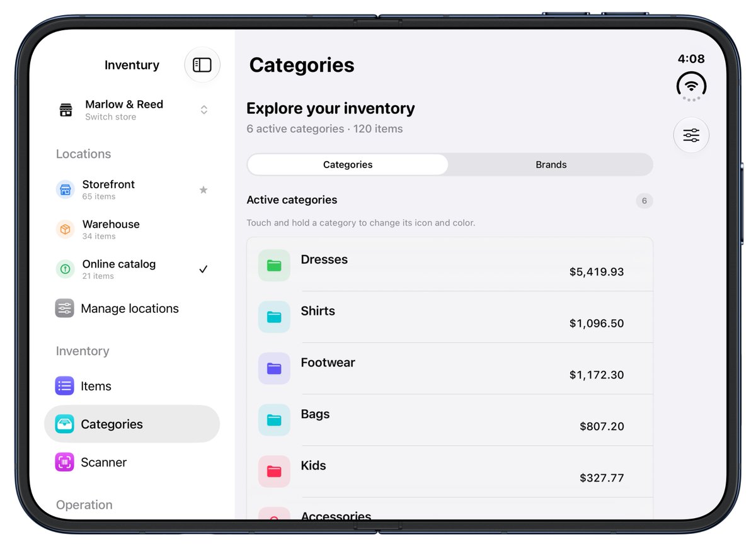Open Items in the sidebar
Image resolution: width=756 pixels, height=549 pixels.
click(132, 386)
